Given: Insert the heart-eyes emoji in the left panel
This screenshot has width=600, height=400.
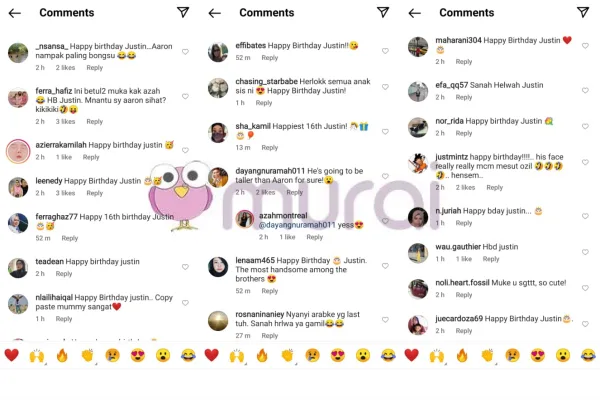Looking at the screenshot, I should pyautogui.click(x=138, y=355).
